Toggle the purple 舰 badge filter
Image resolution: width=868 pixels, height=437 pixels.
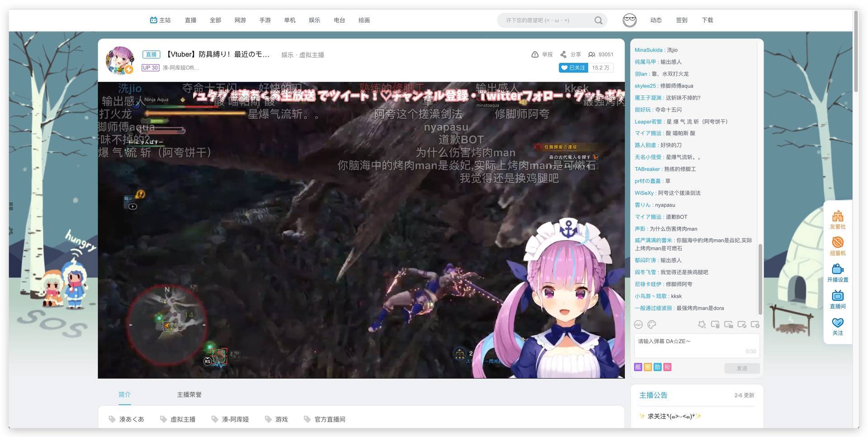pos(638,367)
